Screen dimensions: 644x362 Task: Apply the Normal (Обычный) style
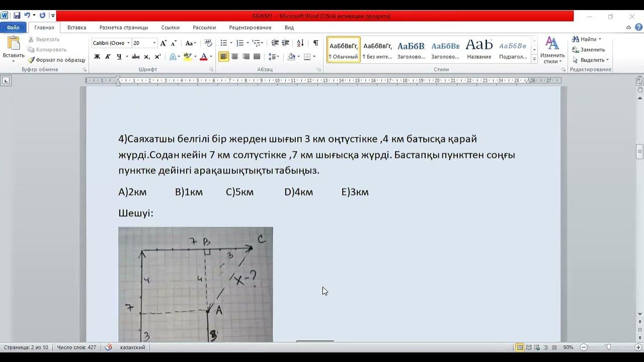344,50
